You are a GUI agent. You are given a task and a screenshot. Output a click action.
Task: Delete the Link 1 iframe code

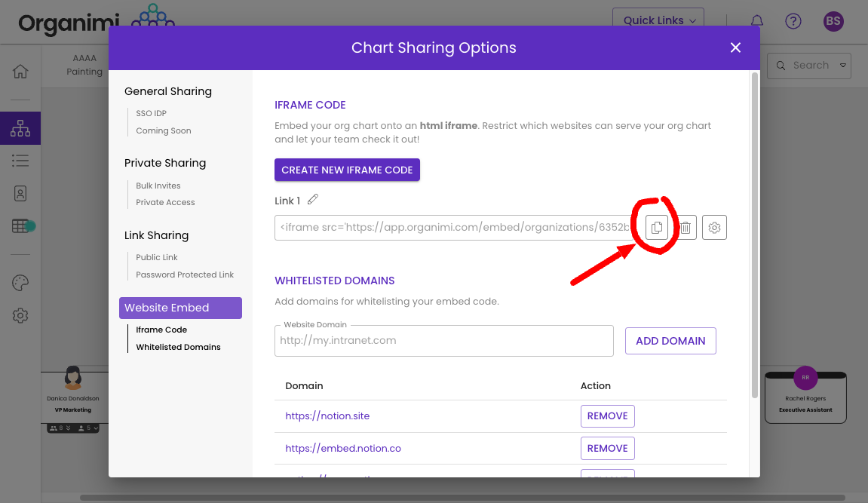[x=686, y=228]
